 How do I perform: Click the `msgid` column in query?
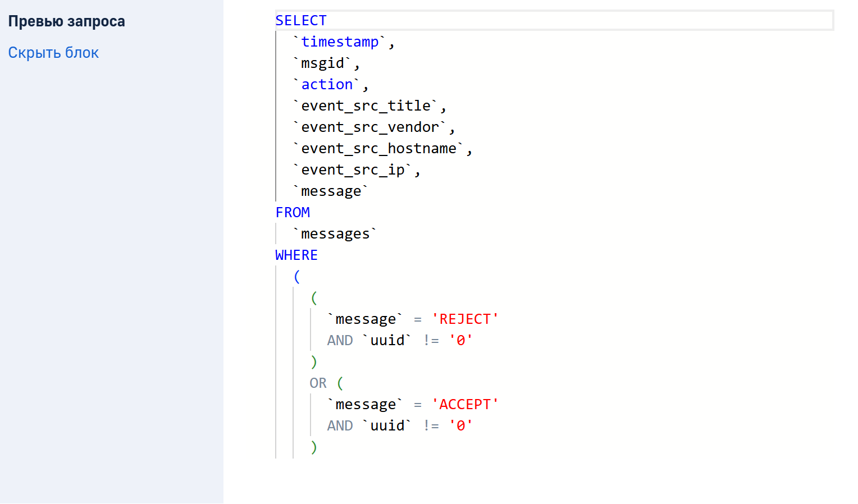click(322, 63)
